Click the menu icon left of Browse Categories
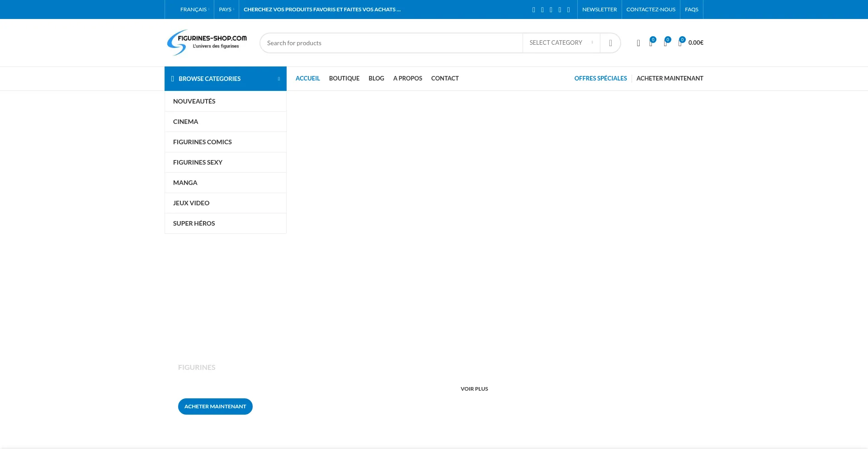868x449 pixels. (172, 79)
